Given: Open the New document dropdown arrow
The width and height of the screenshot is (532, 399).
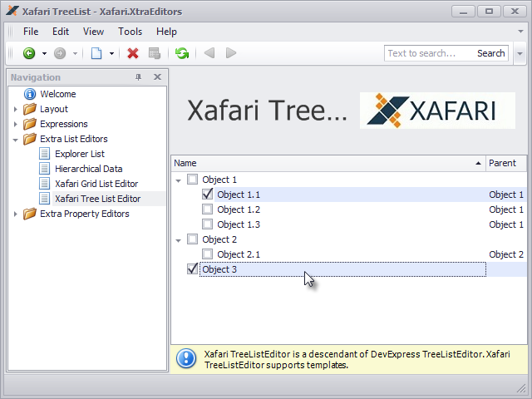Looking at the screenshot, I should pos(111,53).
